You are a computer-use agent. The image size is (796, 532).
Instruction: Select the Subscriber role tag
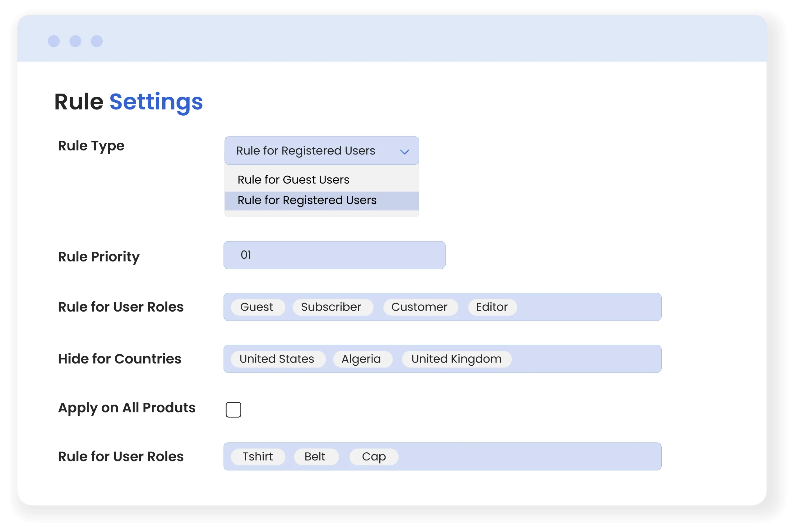click(332, 307)
